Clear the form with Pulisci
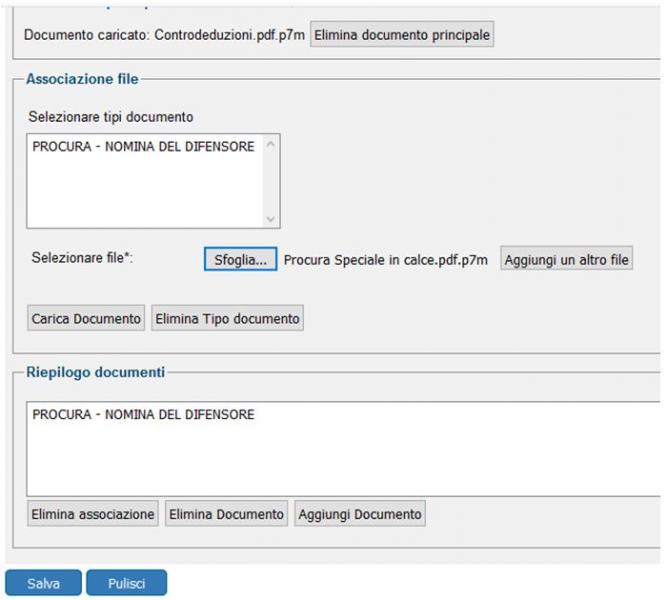This screenshot has height=600, width=667. 126,583
